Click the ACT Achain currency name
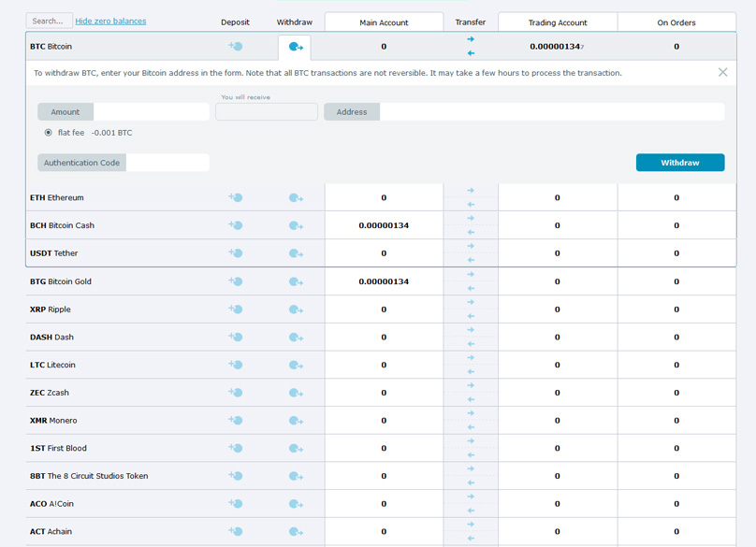 click(51, 531)
